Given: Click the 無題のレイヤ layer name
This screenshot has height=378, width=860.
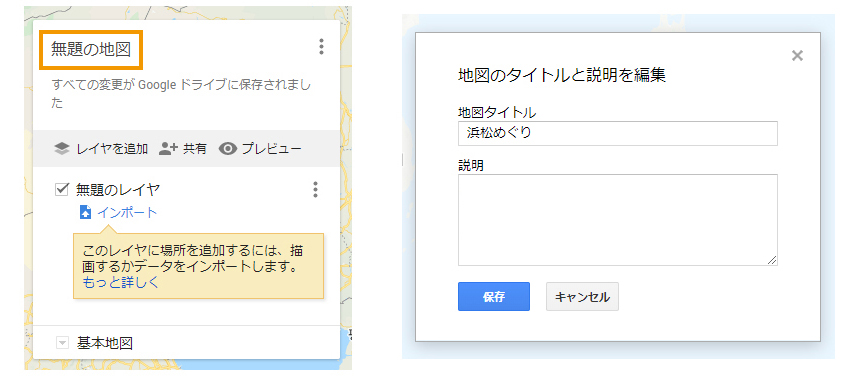Looking at the screenshot, I should click(118, 190).
